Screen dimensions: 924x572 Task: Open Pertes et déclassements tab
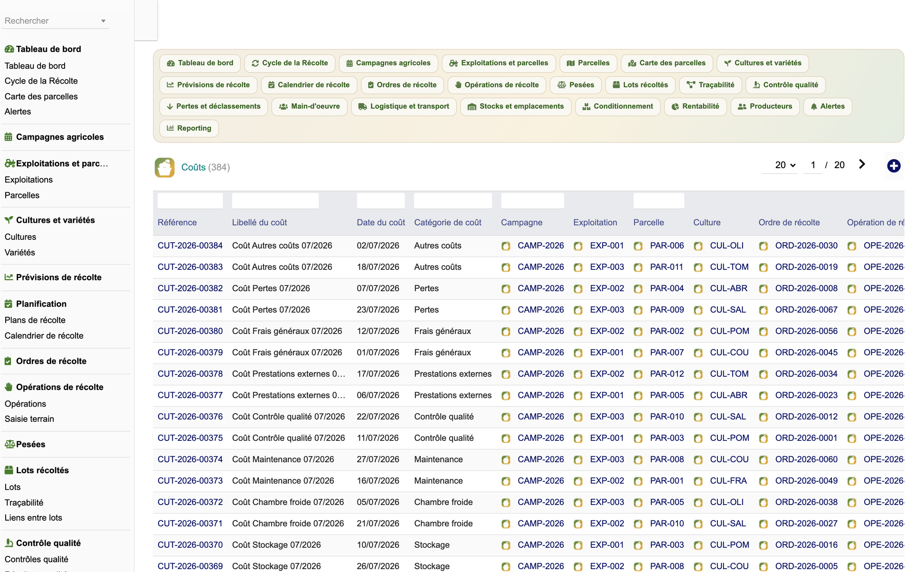coord(214,106)
